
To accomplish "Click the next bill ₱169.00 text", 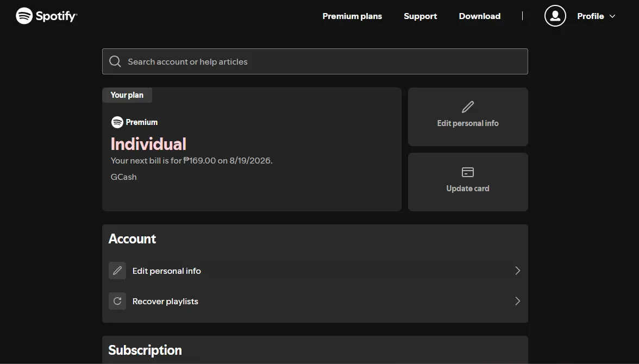I will [191, 161].
